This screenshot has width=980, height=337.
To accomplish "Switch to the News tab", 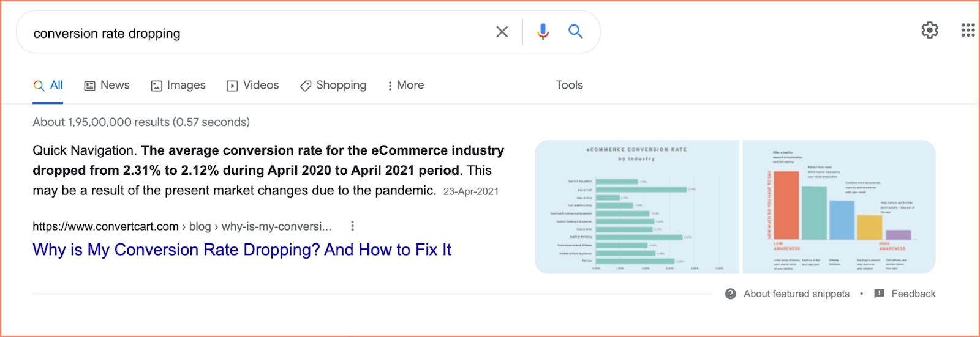I will tap(107, 86).
